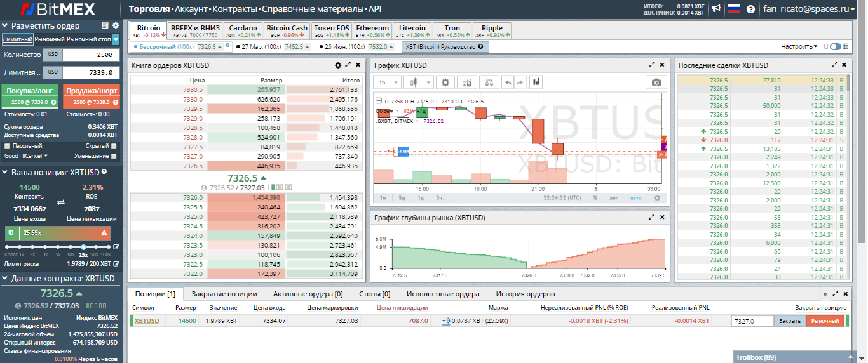Open the help icon on the Perpetual contract tab
The image size is (868, 363).
tap(226, 46)
